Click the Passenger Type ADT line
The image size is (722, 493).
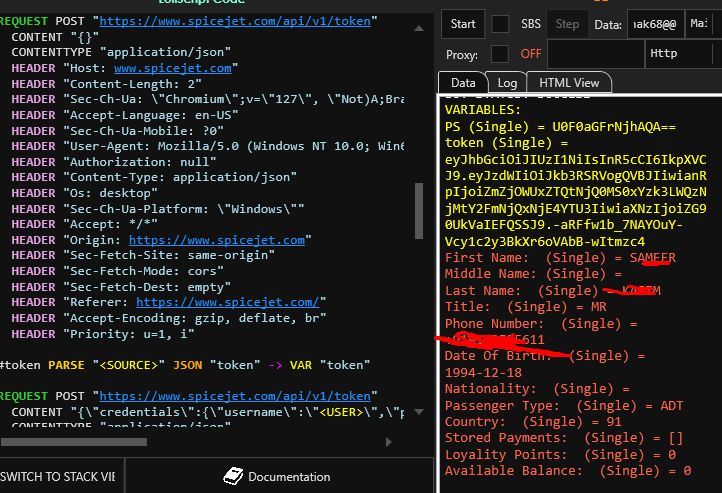564,406
